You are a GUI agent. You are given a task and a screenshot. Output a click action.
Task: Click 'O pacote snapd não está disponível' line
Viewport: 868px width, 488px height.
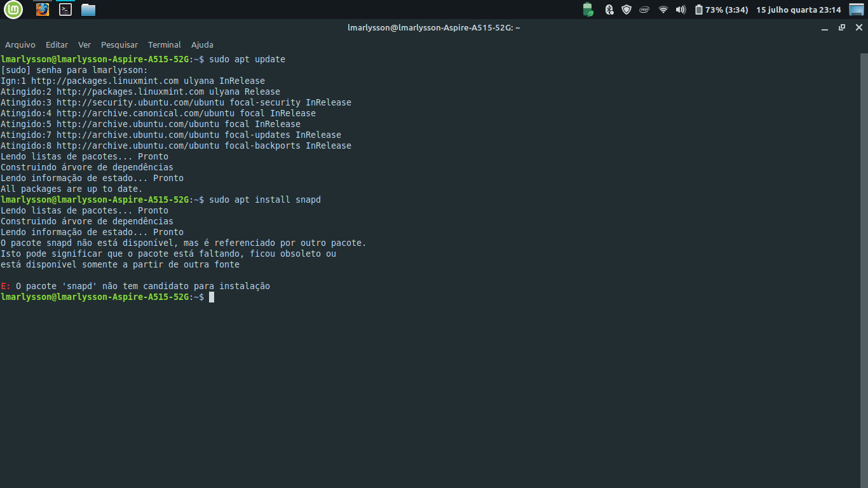pyautogui.click(x=184, y=243)
